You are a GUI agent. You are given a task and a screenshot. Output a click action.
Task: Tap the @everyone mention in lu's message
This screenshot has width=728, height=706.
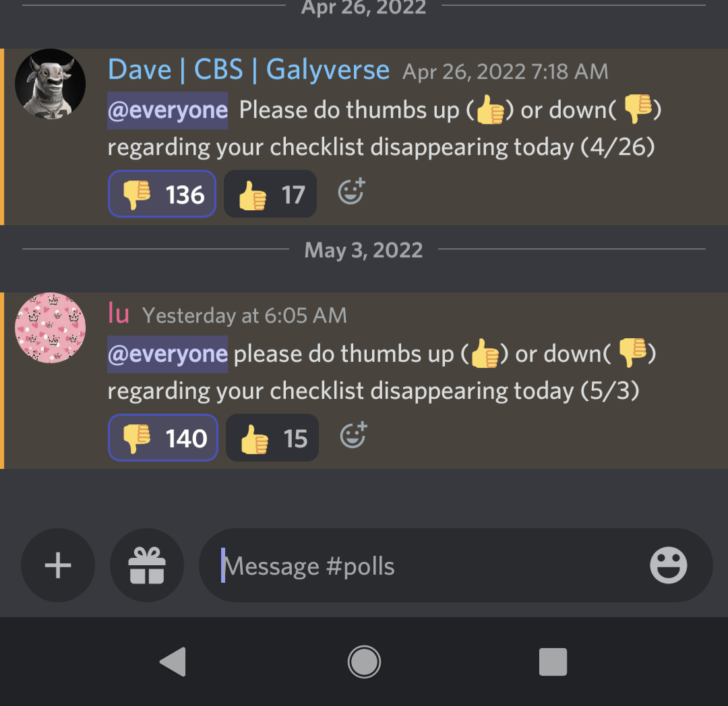point(168,354)
